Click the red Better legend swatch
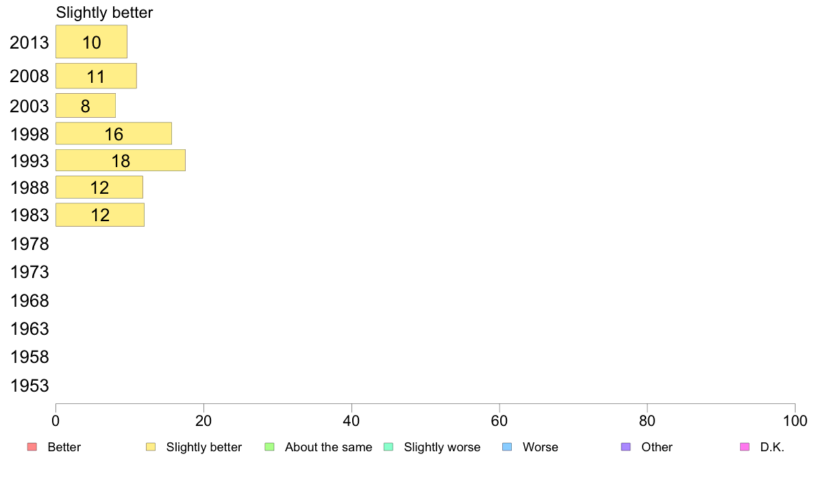Image resolution: width=814 pixels, height=504 pixels. coord(32,447)
